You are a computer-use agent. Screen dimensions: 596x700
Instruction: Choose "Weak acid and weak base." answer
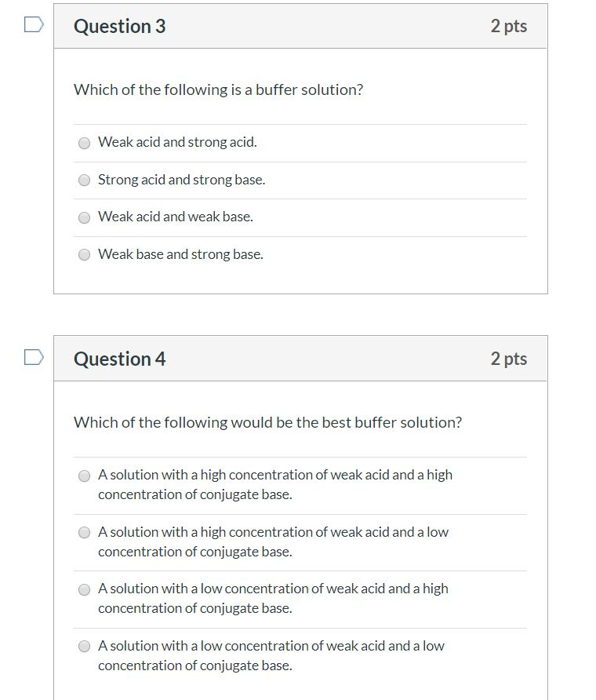click(x=84, y=217)
